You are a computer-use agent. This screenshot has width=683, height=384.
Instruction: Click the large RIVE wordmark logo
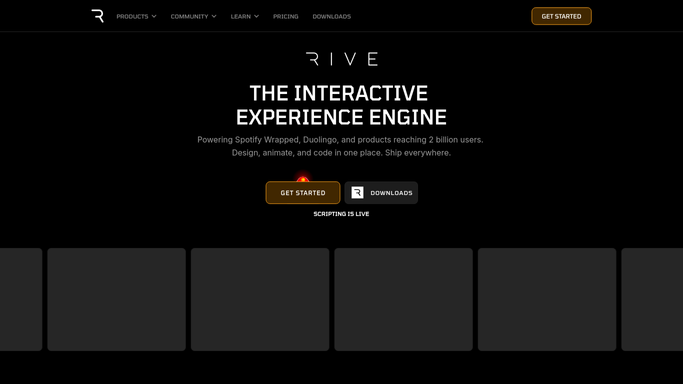tap(342, 59)
